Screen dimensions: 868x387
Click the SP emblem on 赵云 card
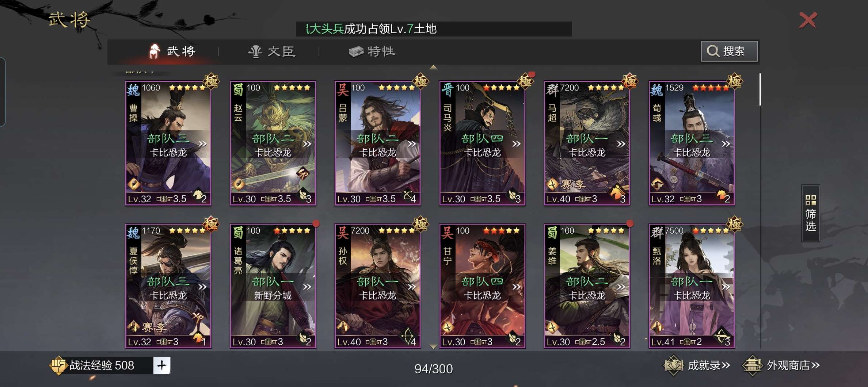pyautogui.click(x=302, y=174)
